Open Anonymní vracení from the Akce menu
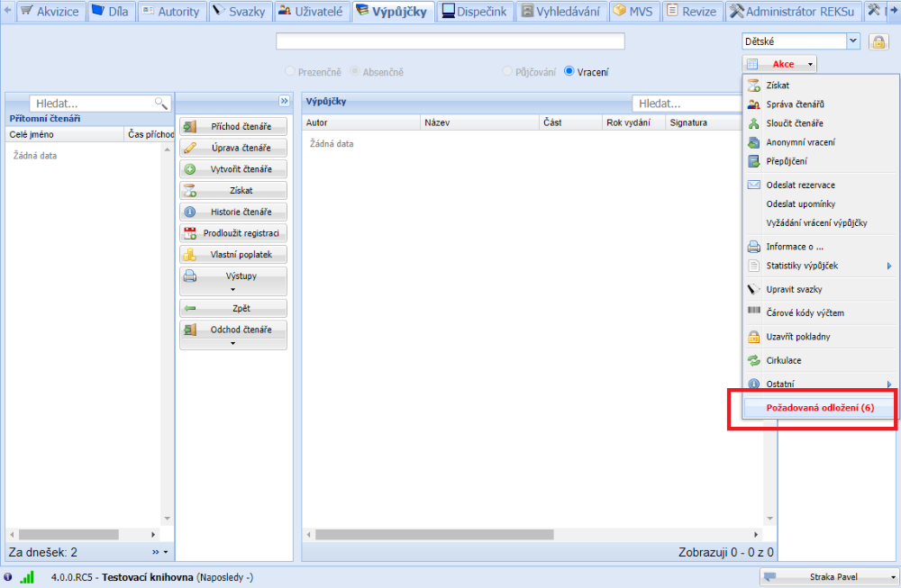 [x=799, y=142]
